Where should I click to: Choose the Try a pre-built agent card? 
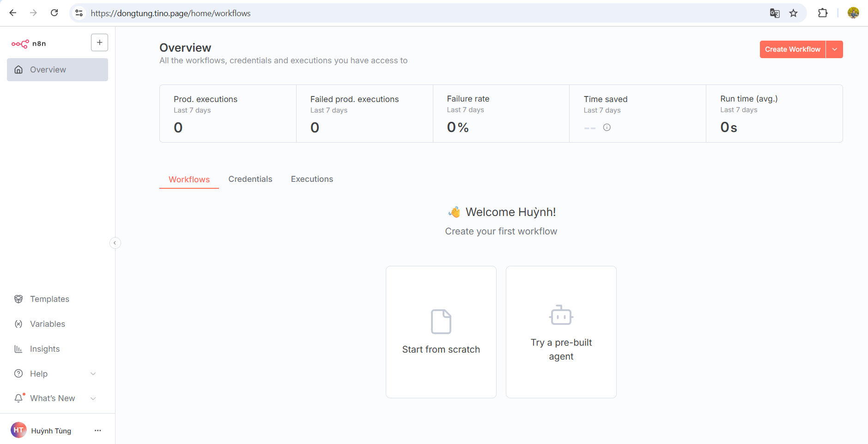[561, 332]
